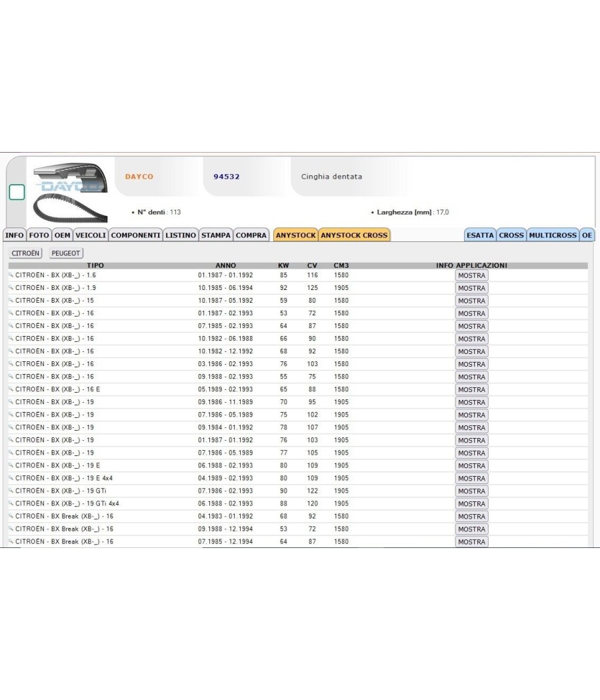Screen dimensions: 600x700
Task: Click magnifier icon on BX 1.9 row
Action: (x=11, y=287)
